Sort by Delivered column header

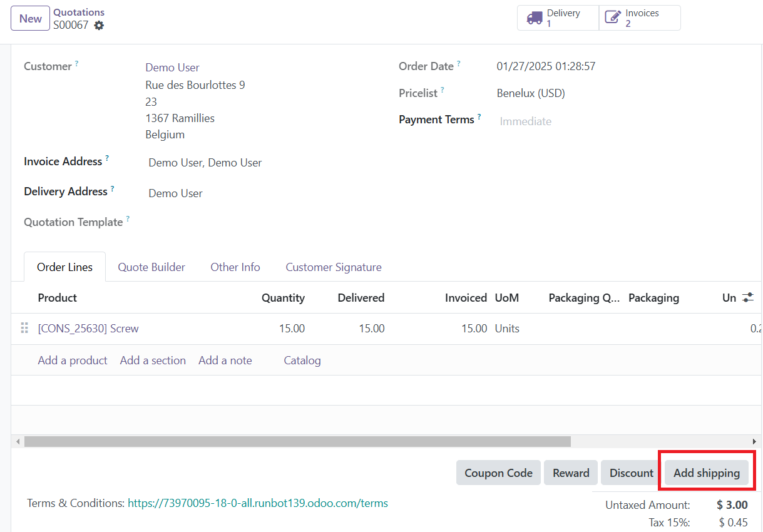361,298
